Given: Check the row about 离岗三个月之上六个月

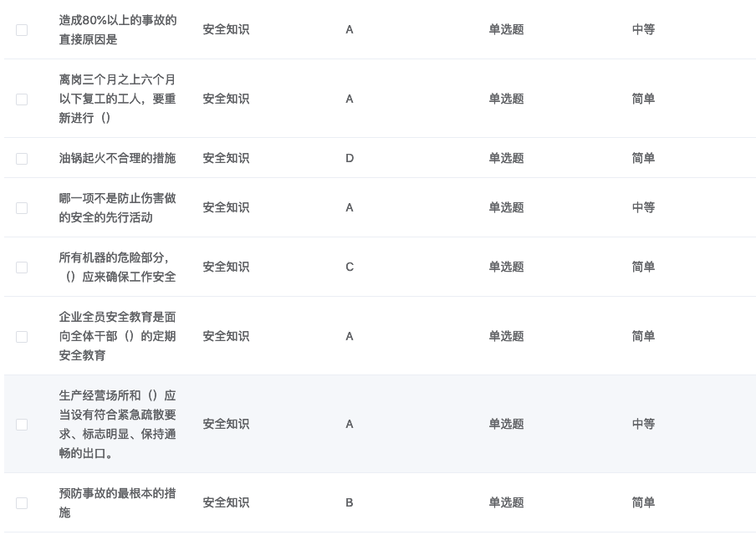Looking at the screenshot, I should (x=22, y=99).
